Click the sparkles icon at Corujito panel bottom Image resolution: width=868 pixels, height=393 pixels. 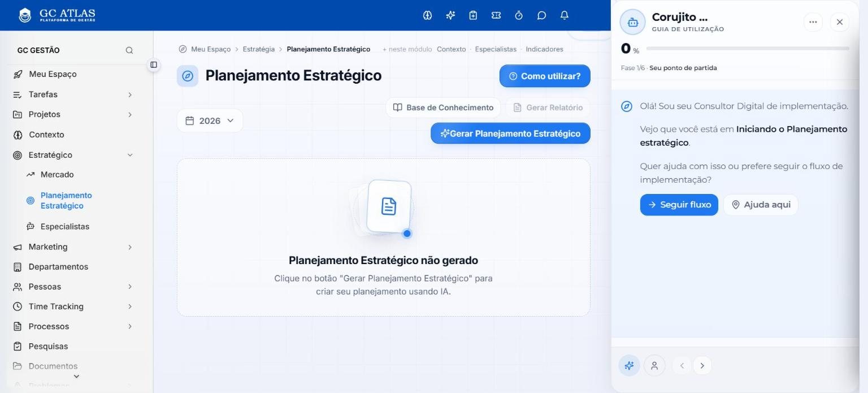pos(630,365)
